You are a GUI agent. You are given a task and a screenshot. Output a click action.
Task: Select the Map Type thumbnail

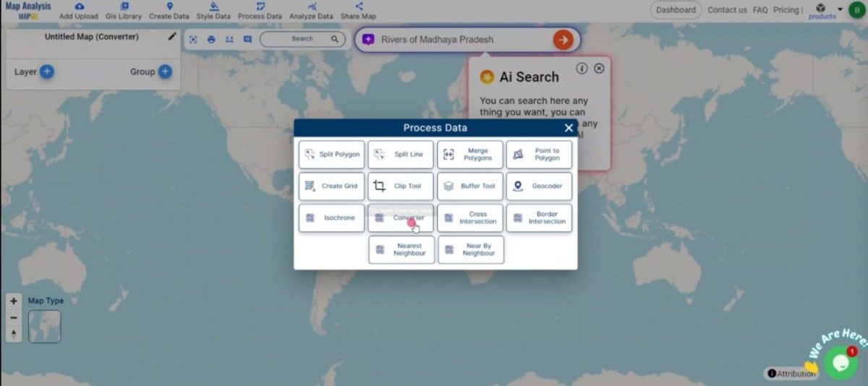pos(45,326)
